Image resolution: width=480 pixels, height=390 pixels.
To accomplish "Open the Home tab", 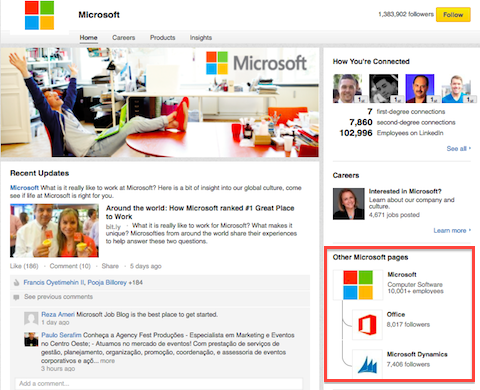I will [88, 38].
